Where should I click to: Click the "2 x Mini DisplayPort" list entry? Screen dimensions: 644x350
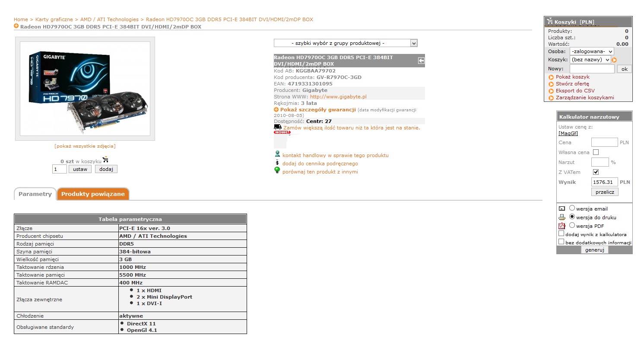tap(164, 297)
